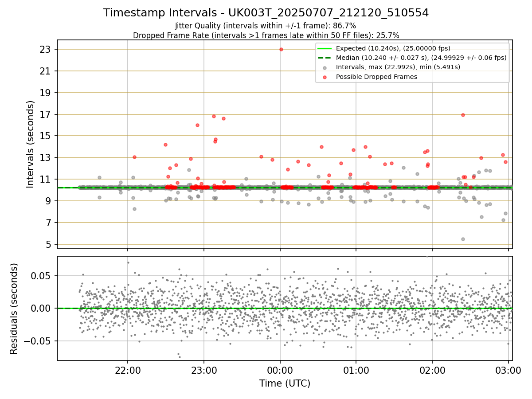This screenshot has height=399, width=532.
Task: Click the "01:00" x-axis tick label
Action: click(x=356, y=371)
